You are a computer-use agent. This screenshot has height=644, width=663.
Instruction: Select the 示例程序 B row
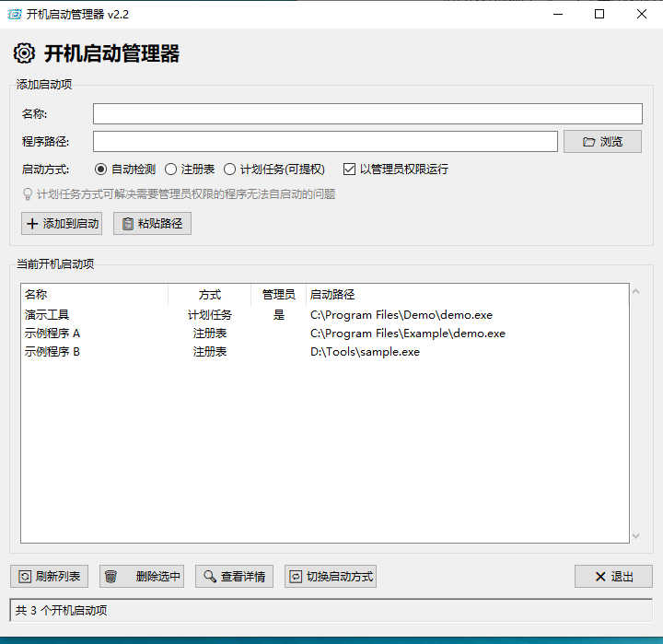point(325,352)
